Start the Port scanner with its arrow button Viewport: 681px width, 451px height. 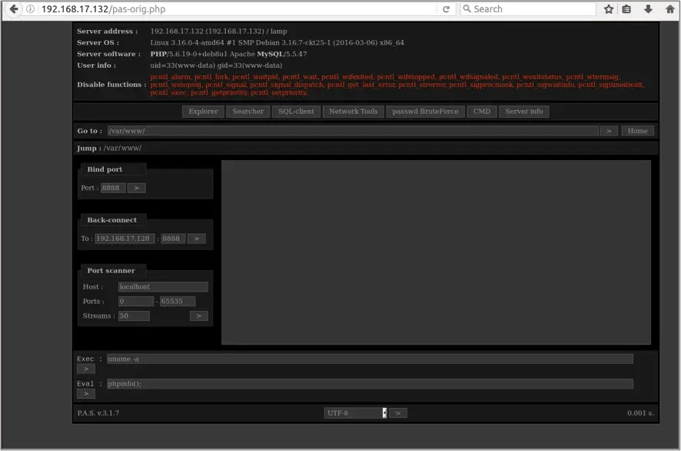click(199, 316)
